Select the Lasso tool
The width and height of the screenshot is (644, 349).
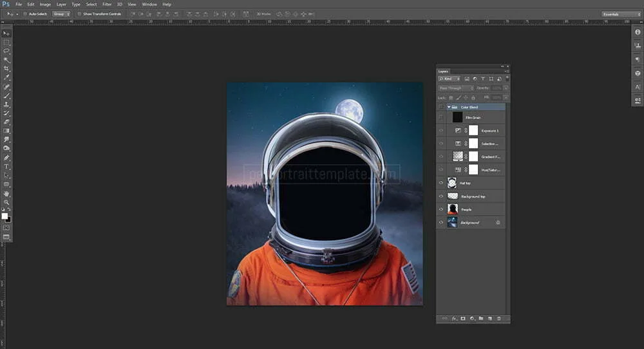click(6, 50)
